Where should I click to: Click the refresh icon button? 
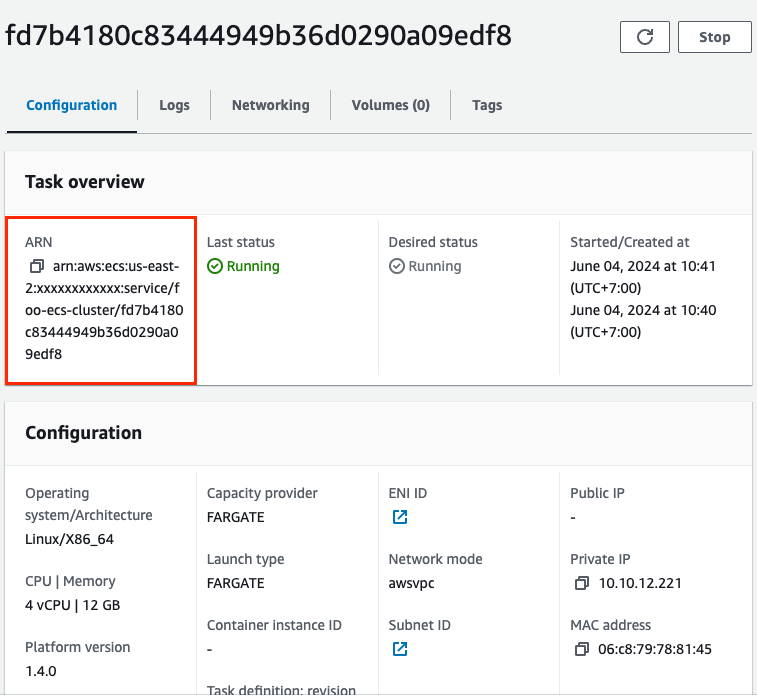pos(645,37)
